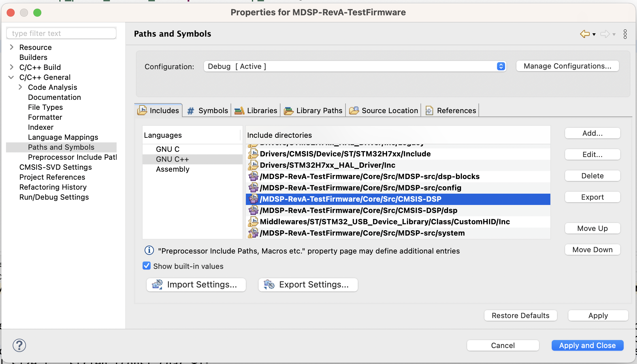Viewport: 637px width, 364px height.
Task: Expand the Resource tree section
Action: click(11, 47)
